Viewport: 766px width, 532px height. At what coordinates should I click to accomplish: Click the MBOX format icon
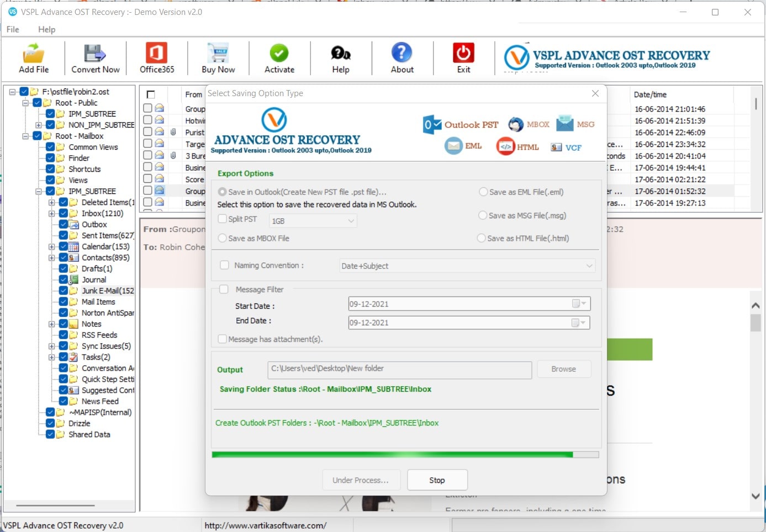click(x=516, y=124)
